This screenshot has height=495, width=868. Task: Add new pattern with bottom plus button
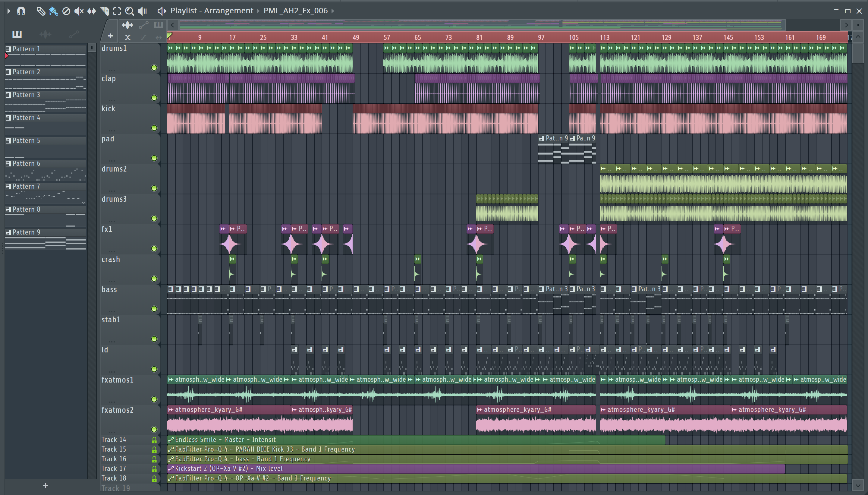coord(46,486)
